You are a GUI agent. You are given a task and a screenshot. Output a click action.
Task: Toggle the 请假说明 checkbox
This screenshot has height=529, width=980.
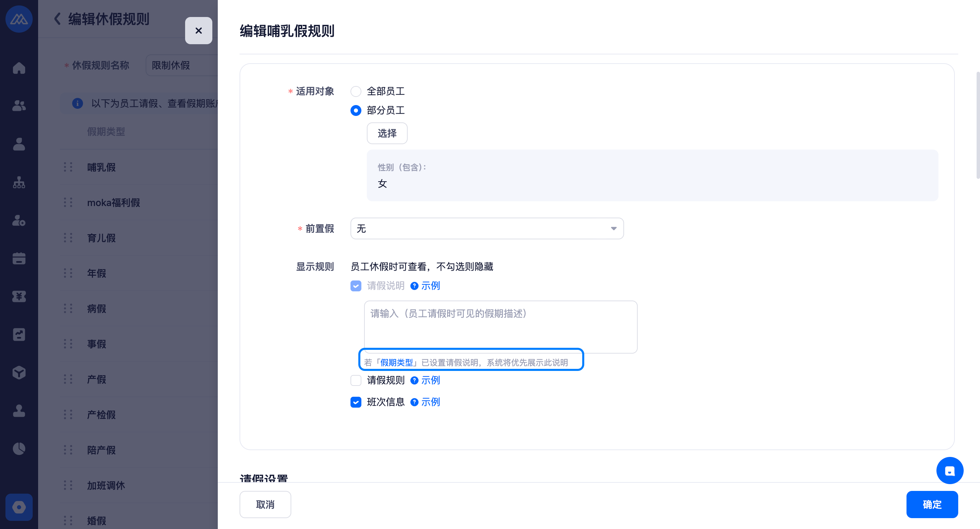(356, 286)
